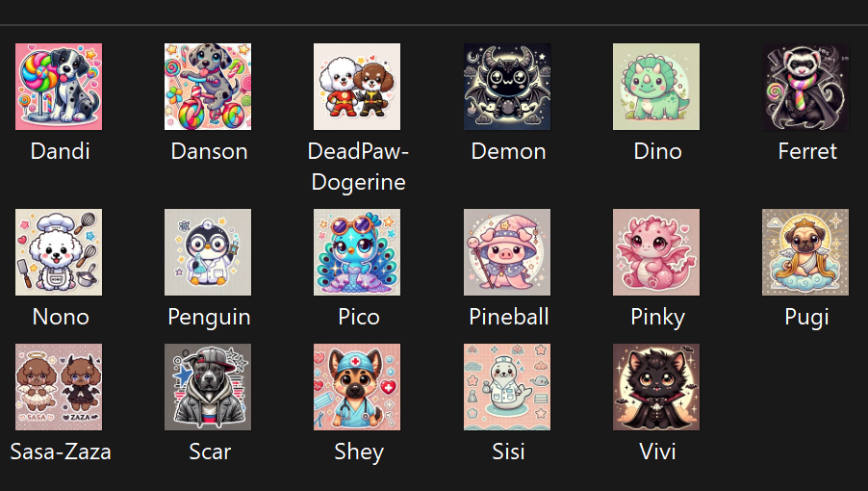868x491 pixels.
Task: Open the Danson tricycle dog image
Action: [x=208, y=87]
